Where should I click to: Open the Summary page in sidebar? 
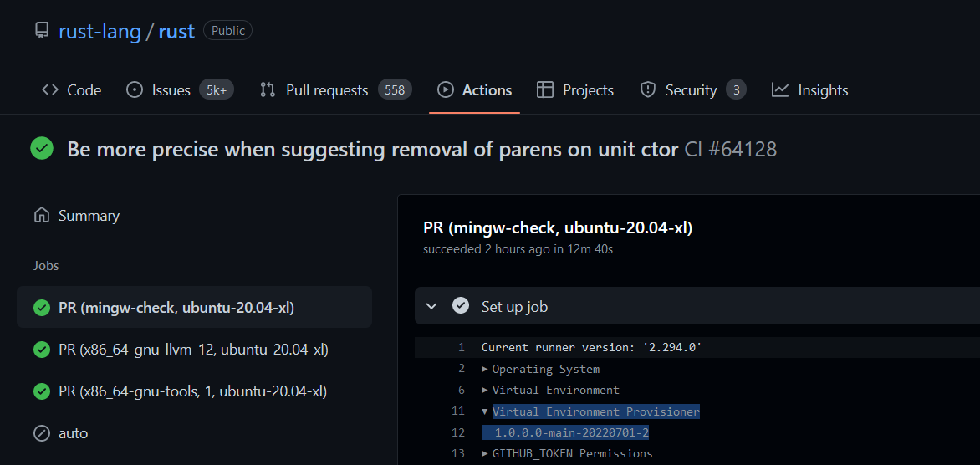pos(76,217)
